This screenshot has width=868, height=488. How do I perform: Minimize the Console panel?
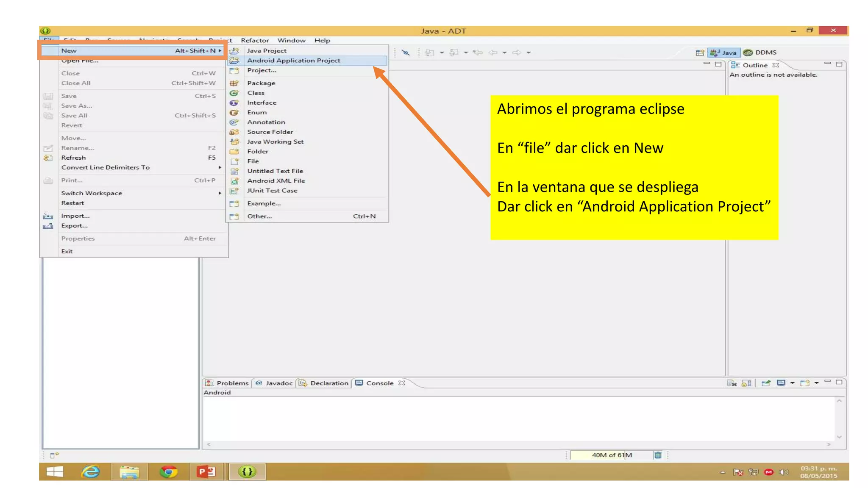tap(827, 382)
